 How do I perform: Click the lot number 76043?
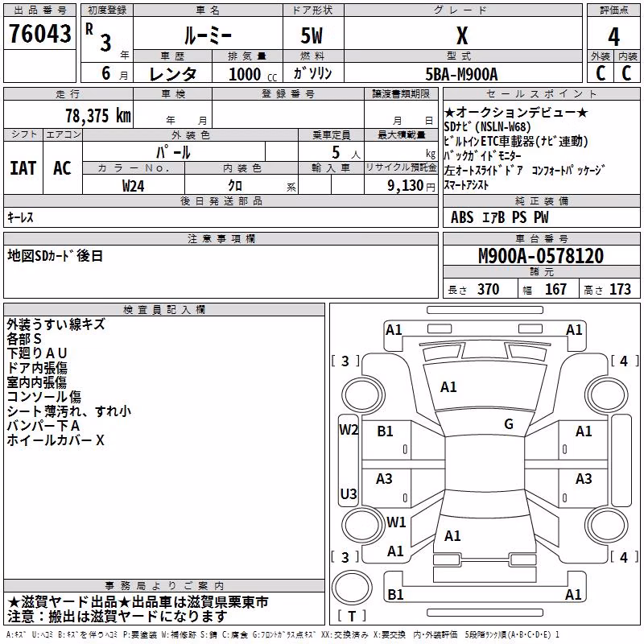click(40, 34)
